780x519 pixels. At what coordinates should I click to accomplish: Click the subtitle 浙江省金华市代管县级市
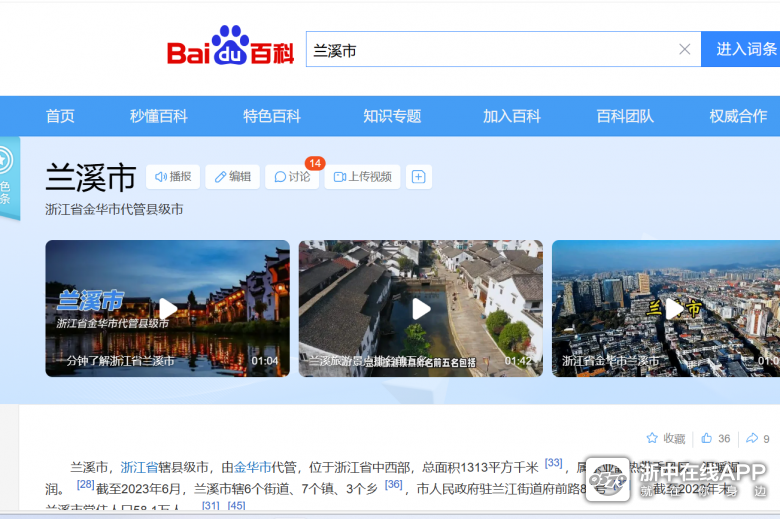tap(114, 209)
